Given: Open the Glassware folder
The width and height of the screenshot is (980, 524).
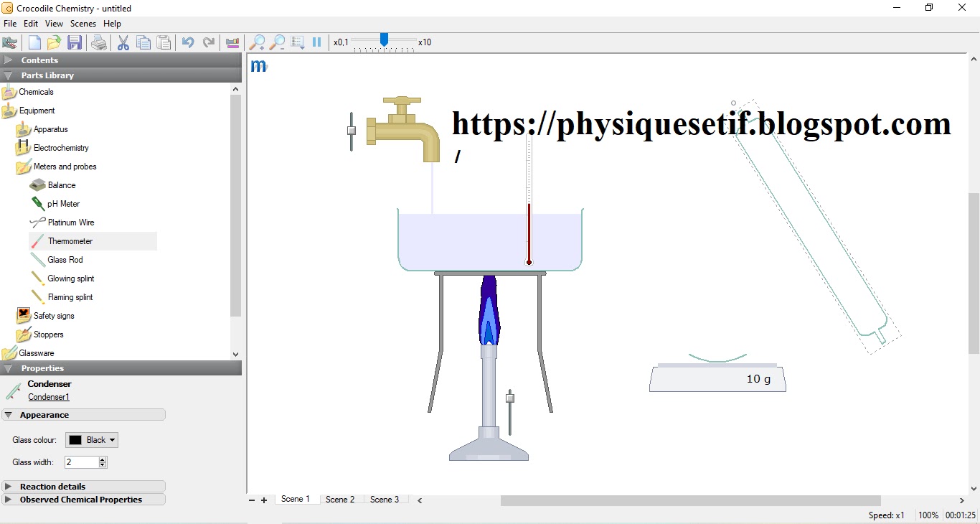Looking at the screenshot, I should (x=28, y=353).
